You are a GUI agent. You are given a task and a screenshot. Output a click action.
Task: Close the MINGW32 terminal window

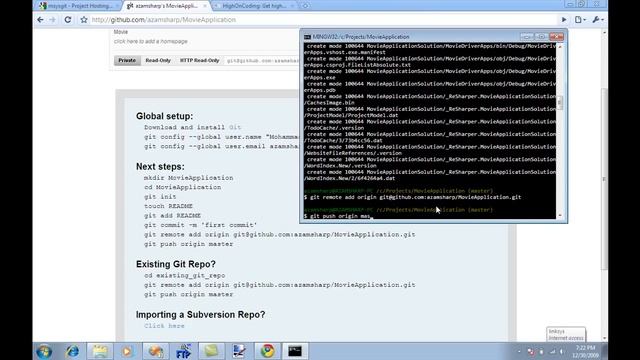[556, 37]
